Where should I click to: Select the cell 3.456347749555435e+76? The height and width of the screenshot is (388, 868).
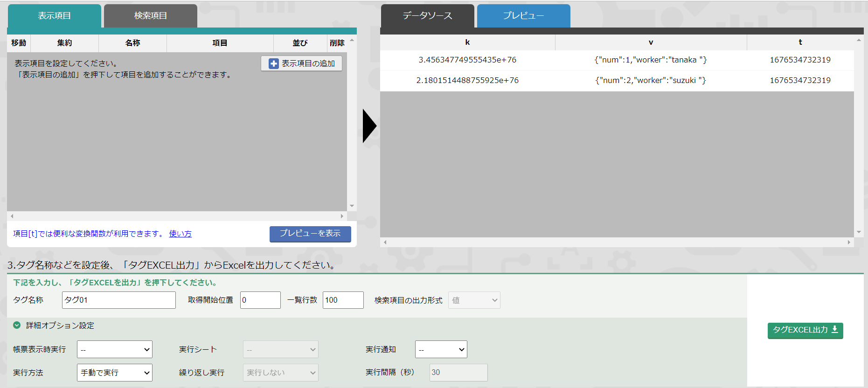(468, 60)
